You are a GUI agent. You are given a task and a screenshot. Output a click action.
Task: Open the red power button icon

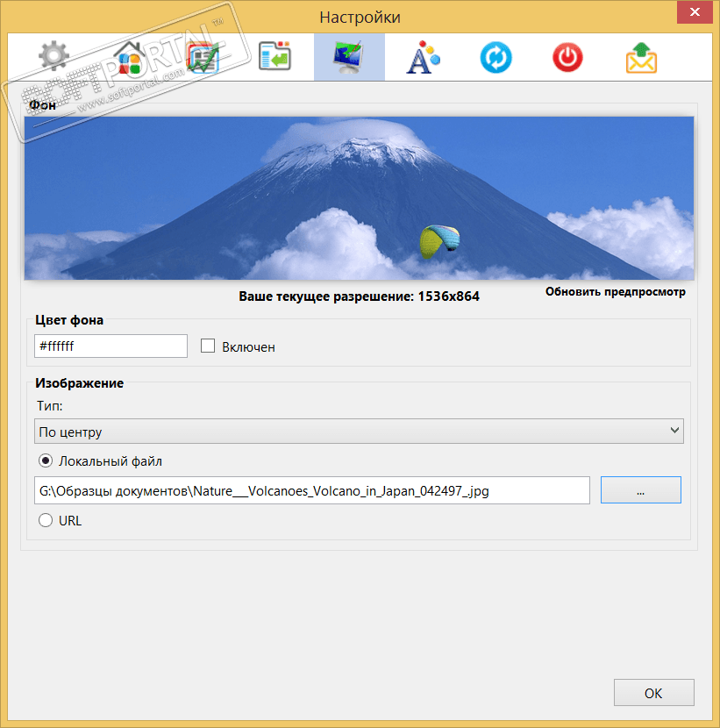[x=567, y=58]
